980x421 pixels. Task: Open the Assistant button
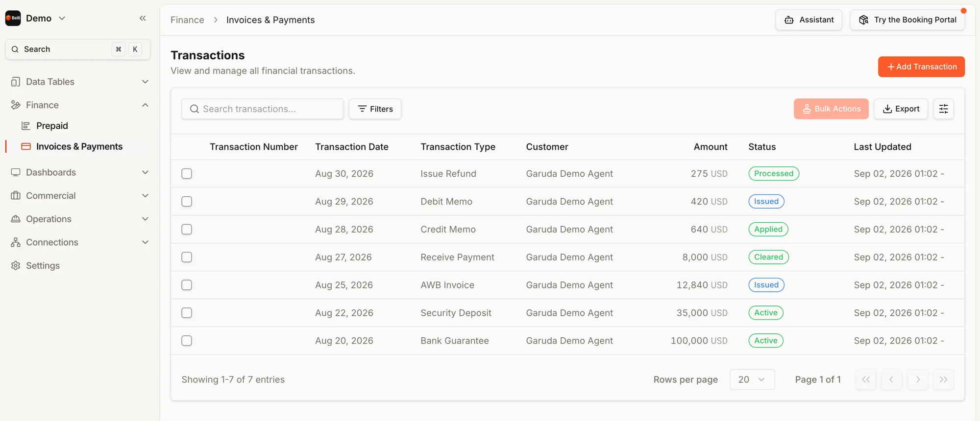[x=808, y=20]
